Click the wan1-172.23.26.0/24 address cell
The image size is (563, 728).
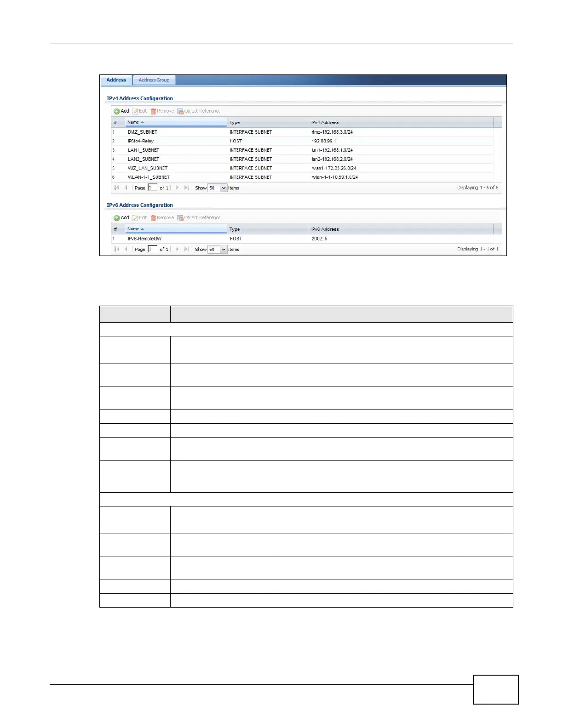[334, 168]
